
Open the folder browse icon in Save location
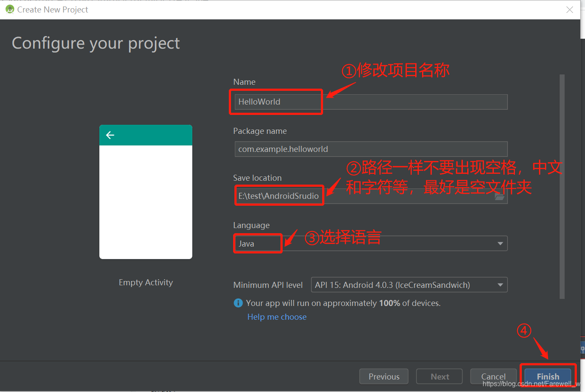[499, 197]
